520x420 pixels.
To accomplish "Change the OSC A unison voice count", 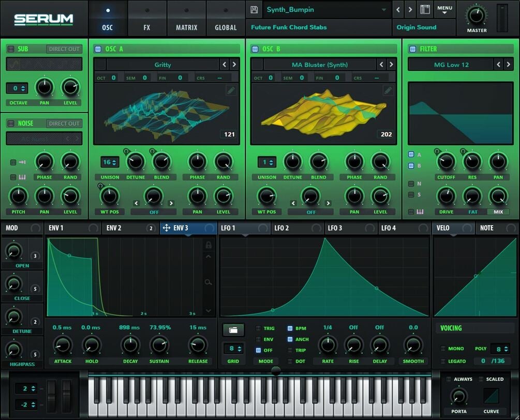I will [x=110, y=162].
